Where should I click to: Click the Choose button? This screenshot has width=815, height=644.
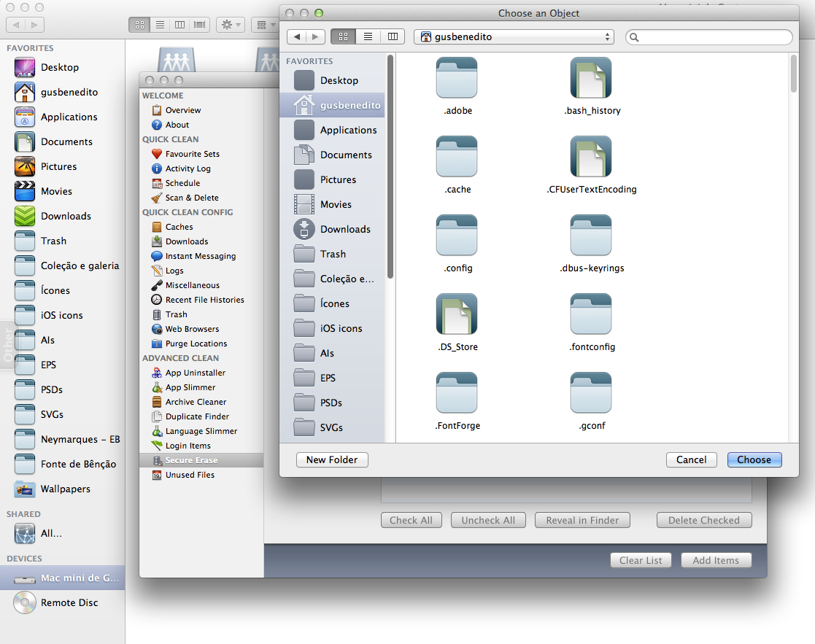click(754, 459)
